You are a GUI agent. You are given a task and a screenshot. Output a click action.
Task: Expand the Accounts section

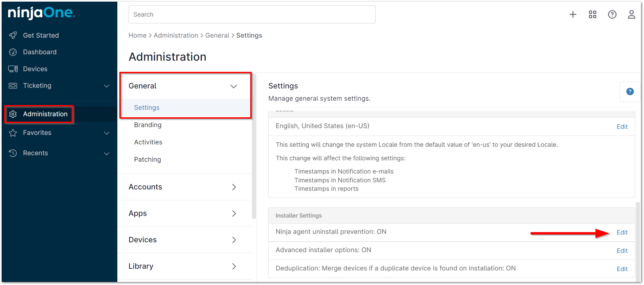click(234, 187)
